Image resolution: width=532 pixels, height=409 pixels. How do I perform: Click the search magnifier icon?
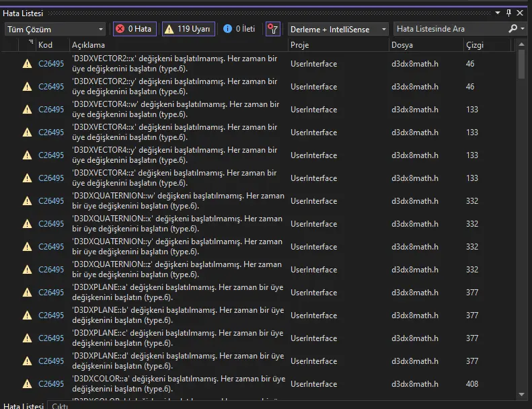(513, 29)
